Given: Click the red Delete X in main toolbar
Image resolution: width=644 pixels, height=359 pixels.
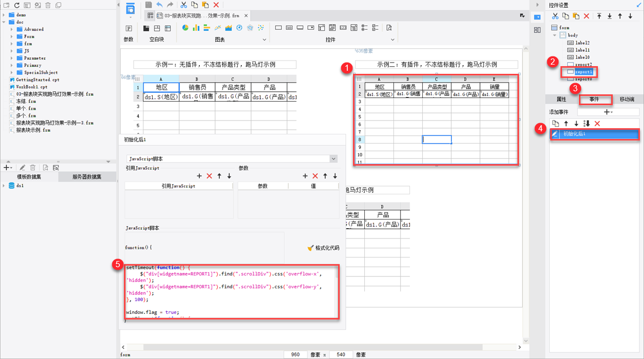Looking at the screenshot, I should coord(216,5).
